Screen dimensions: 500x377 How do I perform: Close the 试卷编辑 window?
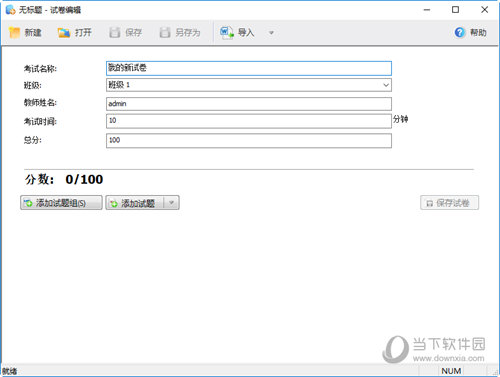pos(484,10)
